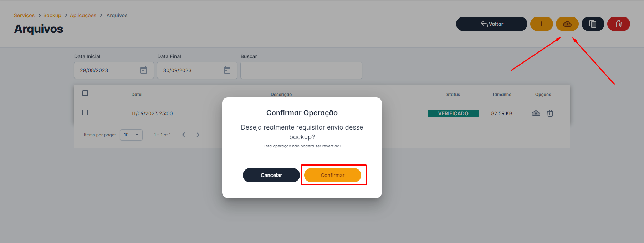Image resolution: width=644 pixels, height=243 pixels.
Task: Go to next page of results
Action: click(198, 135)
